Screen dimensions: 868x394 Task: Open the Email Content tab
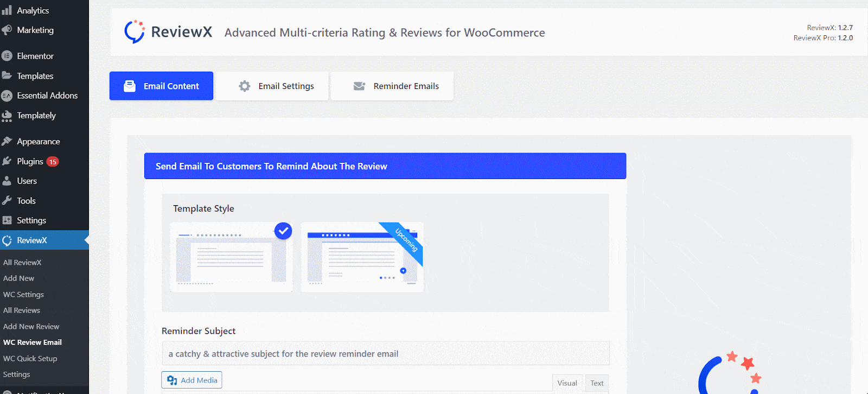pyautogui.click(x=161, y=86)
